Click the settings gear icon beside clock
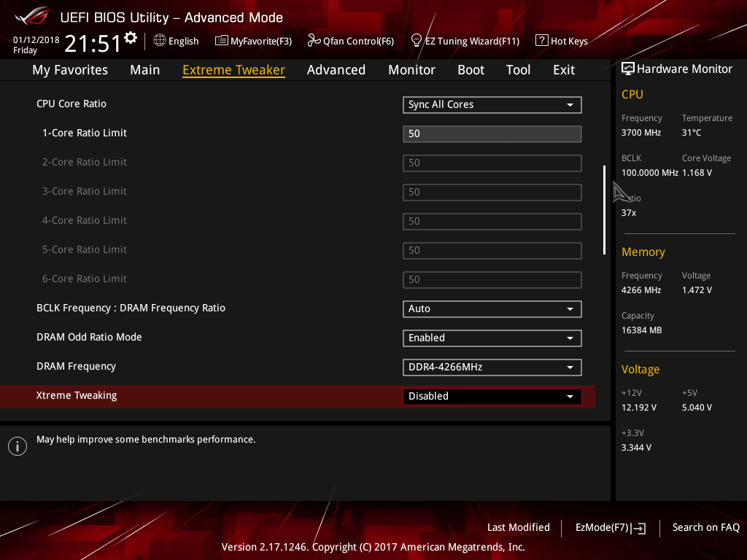This screenshot has height=560, width=747. 131,38
